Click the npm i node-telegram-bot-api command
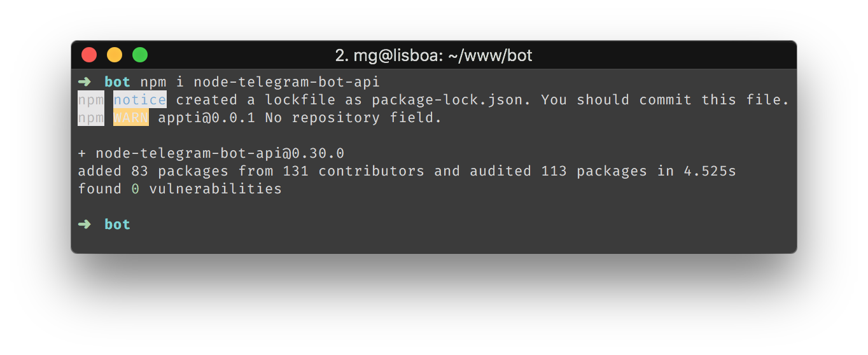Screen dimensions: 868x355 coord(260,82)
